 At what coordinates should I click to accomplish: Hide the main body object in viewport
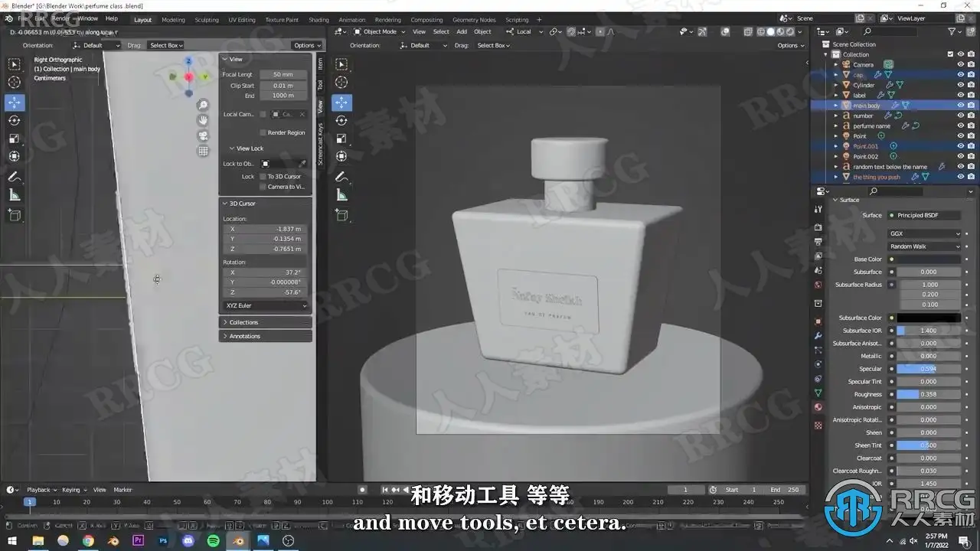pos(960,106)
